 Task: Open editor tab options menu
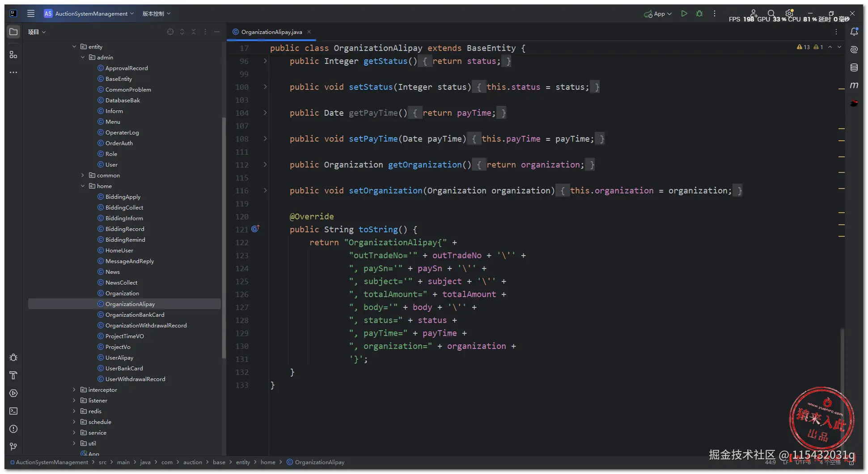(x=836, y=32)
